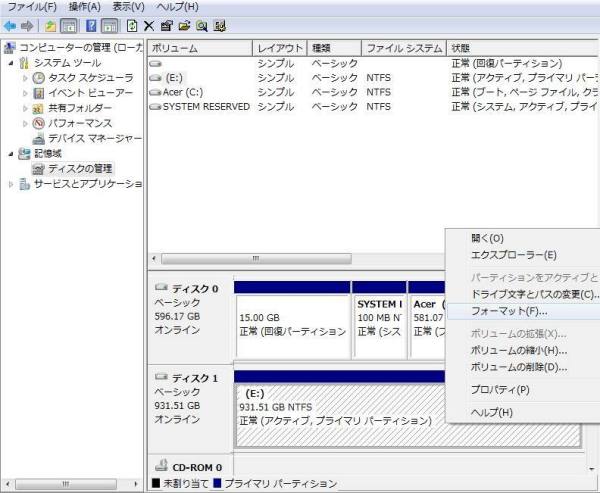Click the green refresh toolbar icon
Viewport: 600px width, 493px height.
click(x=131, y=25)
